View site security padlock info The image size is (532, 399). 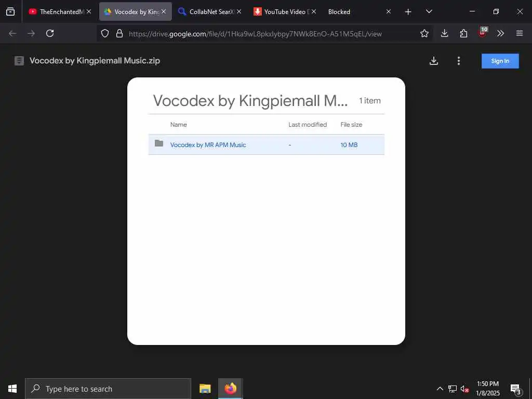tap(119, 33)
